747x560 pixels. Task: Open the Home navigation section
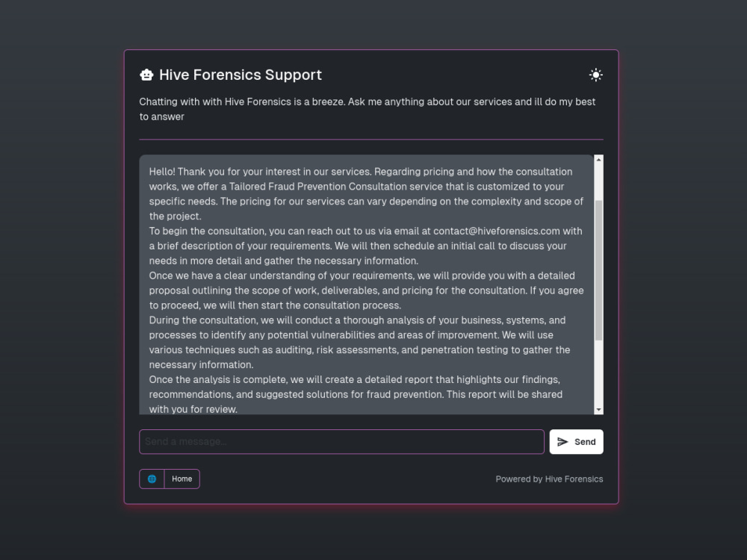182,479
